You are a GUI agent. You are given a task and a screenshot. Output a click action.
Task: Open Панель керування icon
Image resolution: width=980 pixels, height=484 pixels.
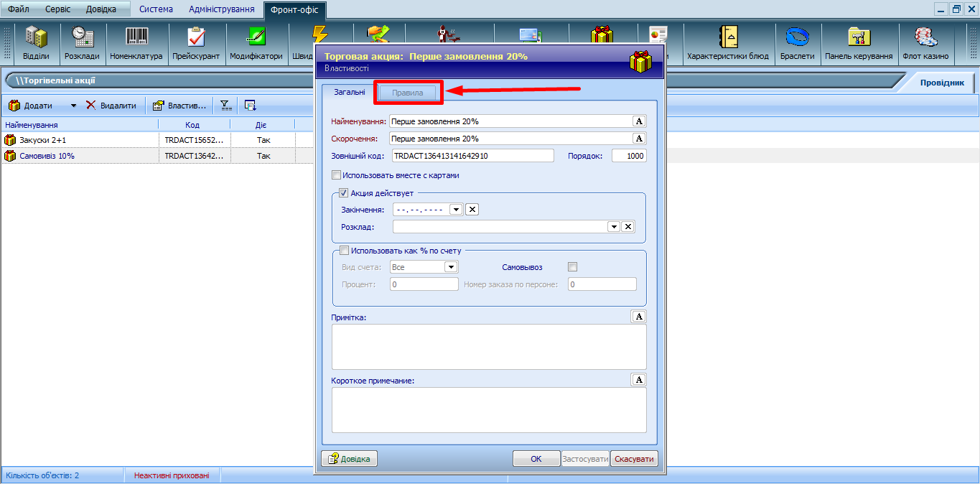pos(859,43)
